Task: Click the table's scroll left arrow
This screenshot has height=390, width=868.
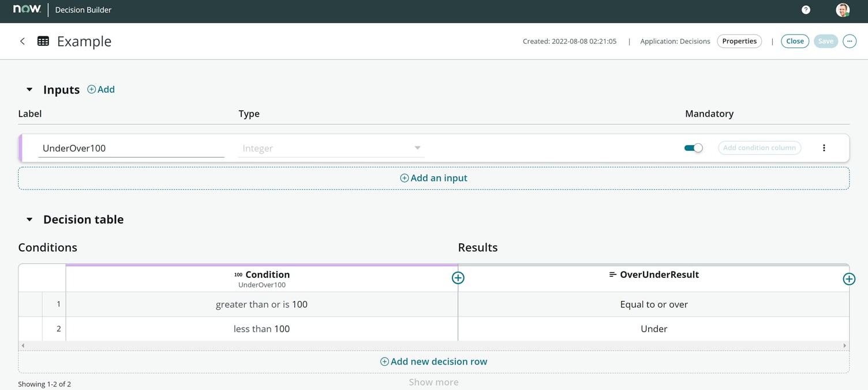Action: coord(23,346)
